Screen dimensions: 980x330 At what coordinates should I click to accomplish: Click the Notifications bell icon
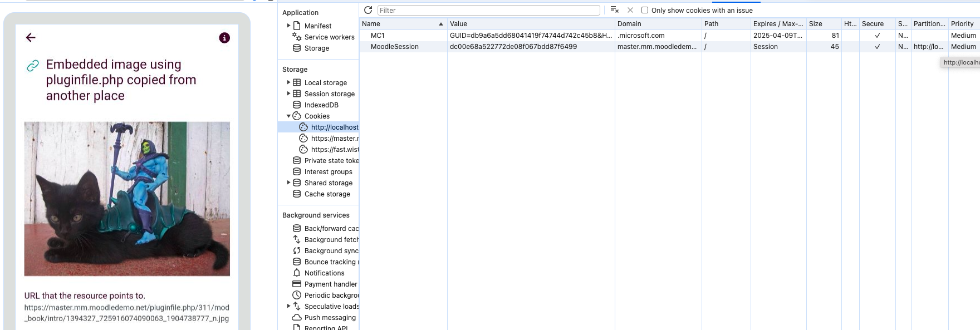(x=297, y=273)
